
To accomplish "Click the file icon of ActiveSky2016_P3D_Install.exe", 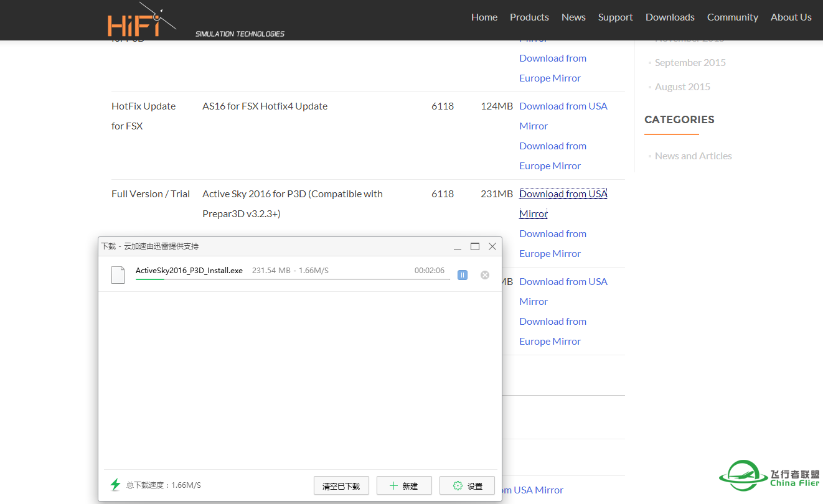I will [118, 274].
